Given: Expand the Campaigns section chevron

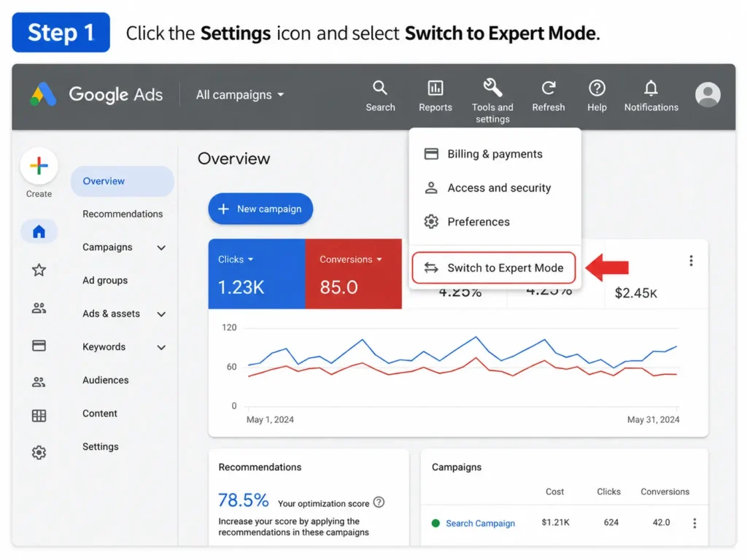Looking at the screenshot, I should point(161,248).
